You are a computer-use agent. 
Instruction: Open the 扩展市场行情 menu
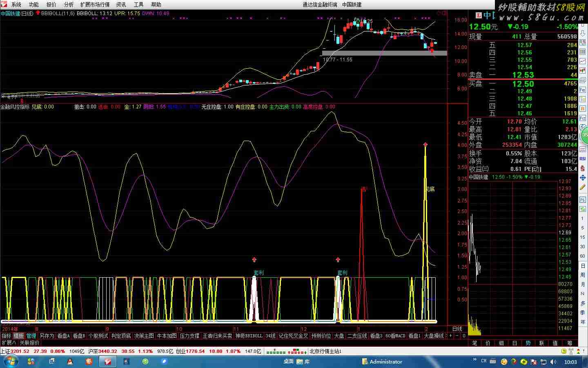tap(95, 4)
